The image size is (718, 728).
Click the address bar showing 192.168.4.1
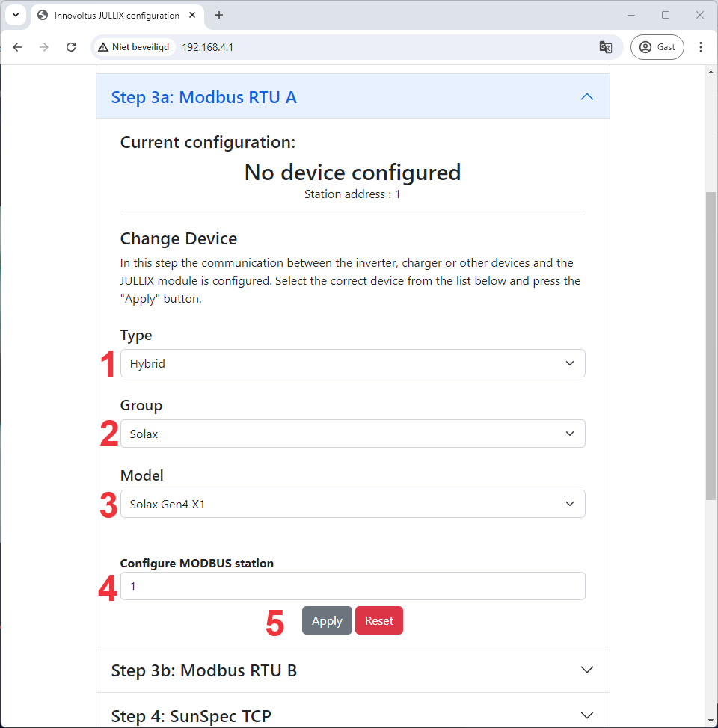pos(374,47)
